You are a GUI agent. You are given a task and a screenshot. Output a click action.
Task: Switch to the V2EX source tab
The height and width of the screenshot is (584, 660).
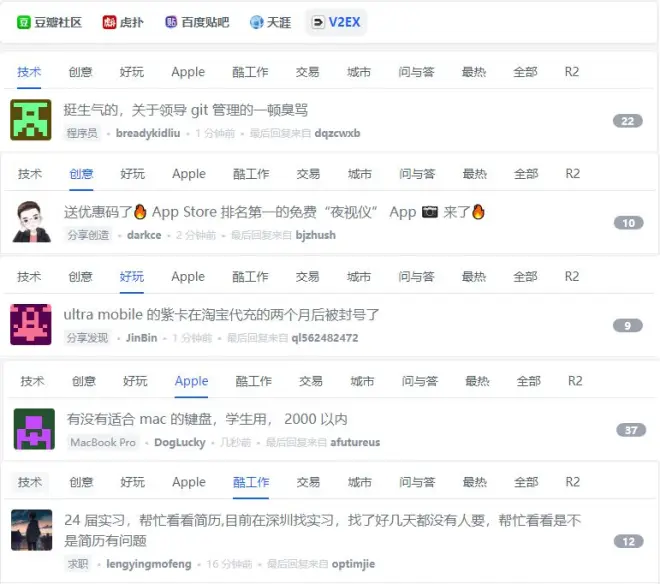coord(336,22)
